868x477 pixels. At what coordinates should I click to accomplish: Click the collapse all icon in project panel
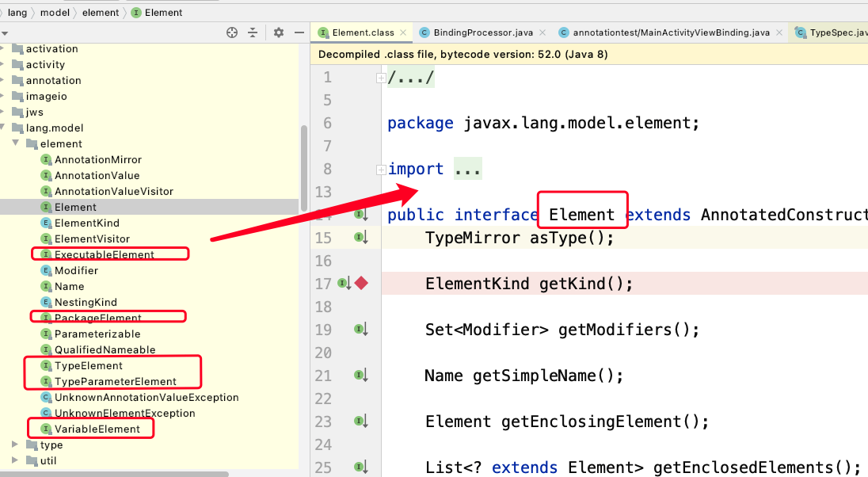[x=253, y=32]
